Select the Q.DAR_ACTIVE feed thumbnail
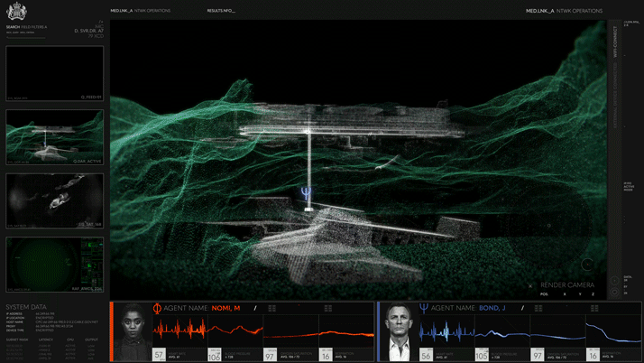Viewport: 644px width, 363px height. 55,137
